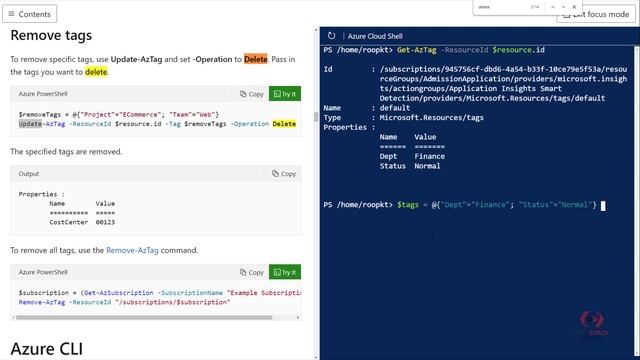This screenshot has height=360, width=640.
Task: Click the Status Normal row in the shell
Action: tap(410, 166)
